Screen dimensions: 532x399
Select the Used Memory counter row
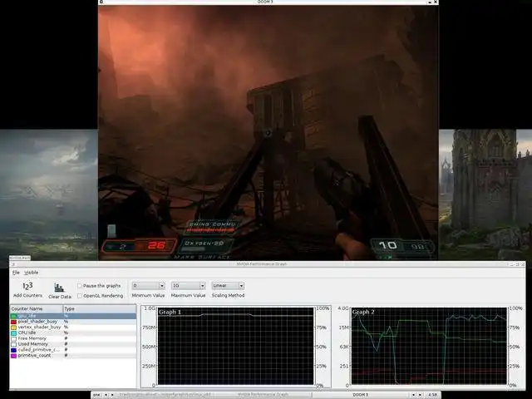pos(73,344)
